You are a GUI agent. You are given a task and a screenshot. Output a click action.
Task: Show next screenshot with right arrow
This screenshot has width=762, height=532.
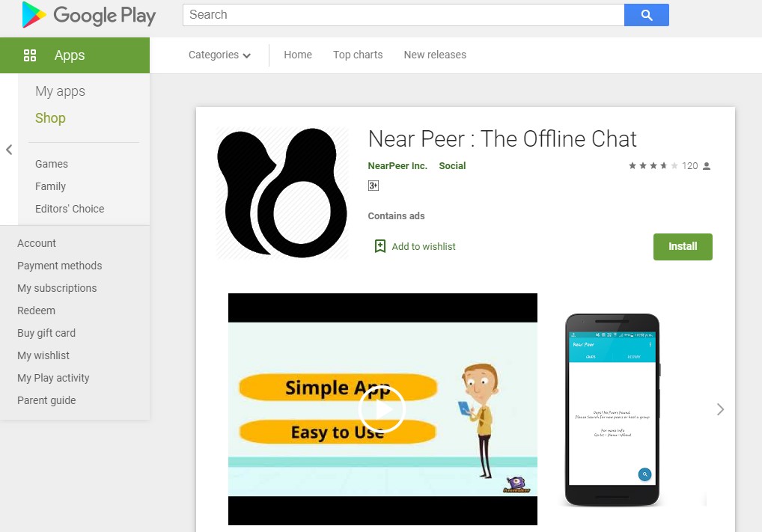tap(720, 409)
